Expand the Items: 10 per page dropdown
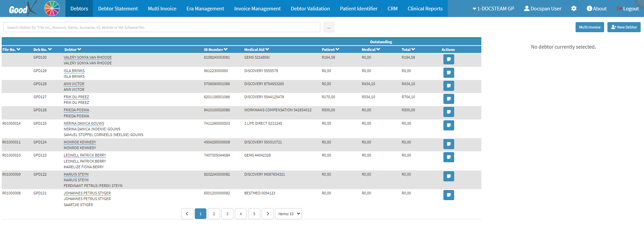This screenshot has width=644, height=245. click(x=288, y=214)
